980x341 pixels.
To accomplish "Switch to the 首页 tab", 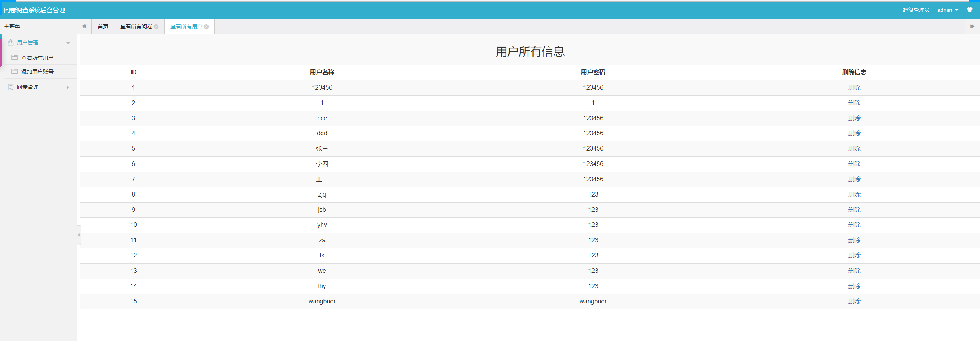I will pos(103,26).
